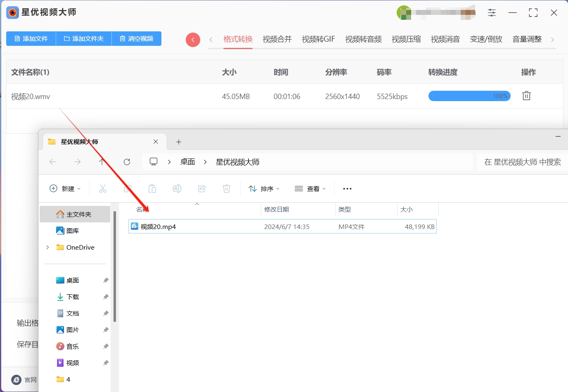Go forward in Explorer

point(77,162)
